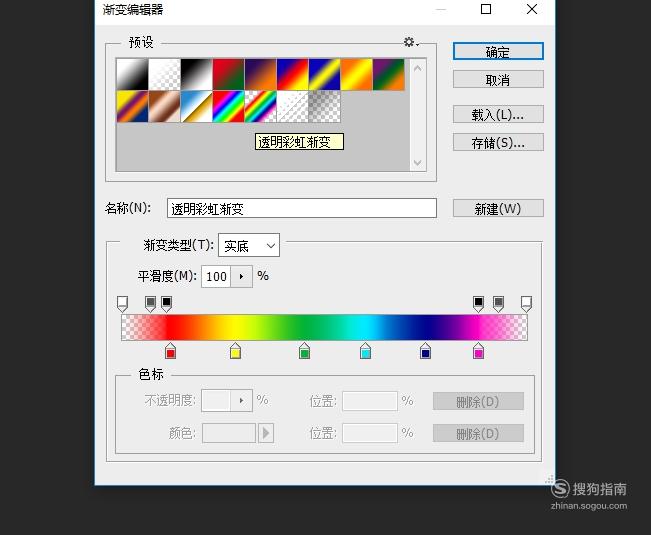Image resolution: width=651 pixels, height=535 pixels.
Task: Select the leftmost white opacity stop
Action: [122, 304]
